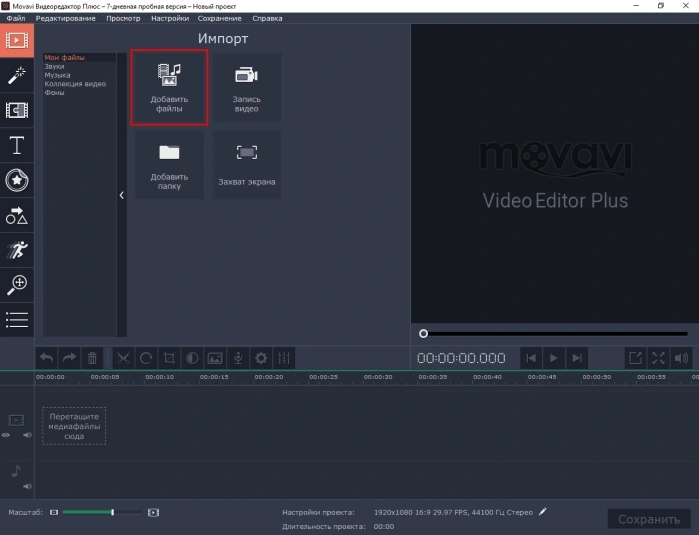Screen dimensions: 699x535
Task: Click the Undo arrow in toolbar
Action: (x=47, y=358)
